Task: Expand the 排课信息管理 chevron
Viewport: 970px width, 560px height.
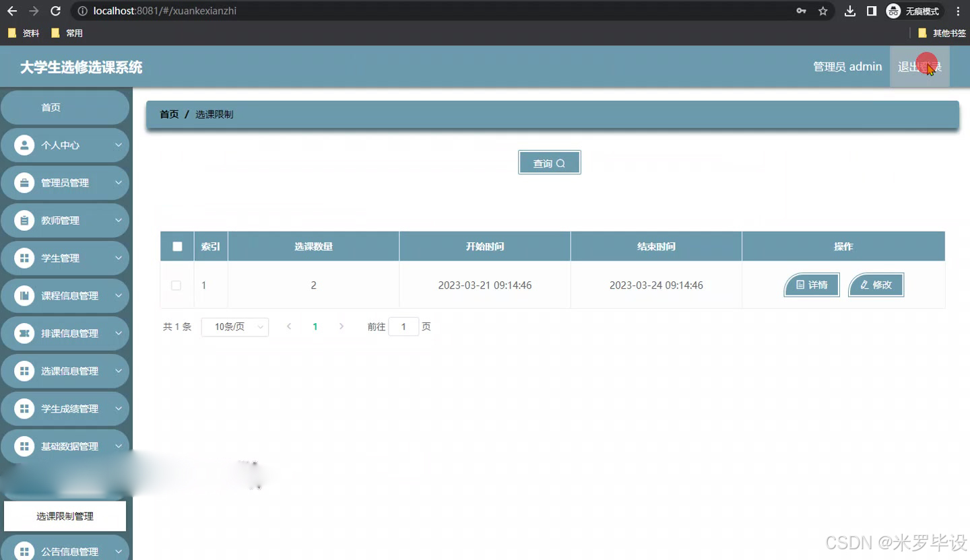Action: [x=119, y=333]
